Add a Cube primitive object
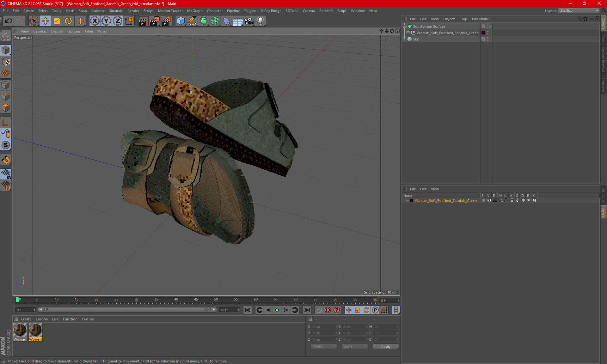The image size is (607, 364). [181, 21]
